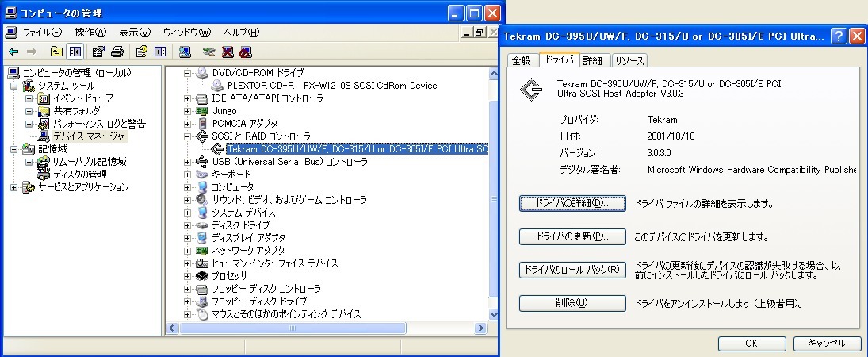Collapse the SCSI と RAID コントローラ node

(x=187, y=136)
